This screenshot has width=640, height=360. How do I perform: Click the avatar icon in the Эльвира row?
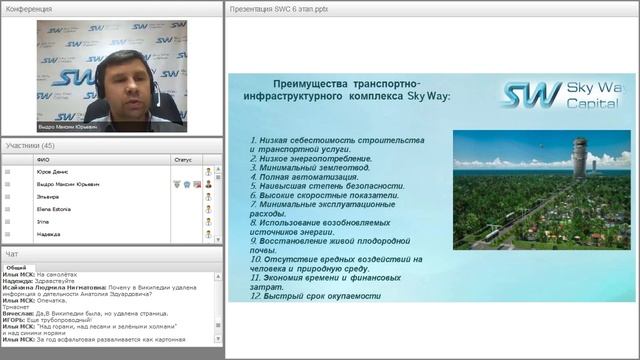tap(209, 197)
